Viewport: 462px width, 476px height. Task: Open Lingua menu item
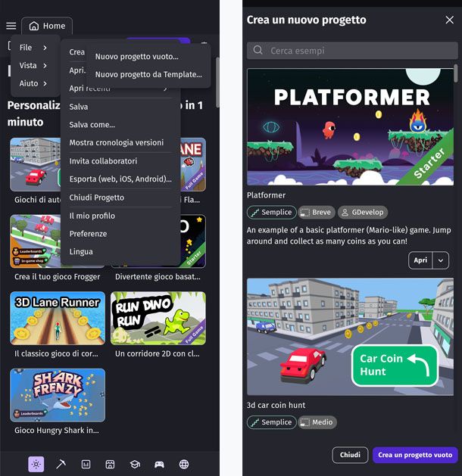(x=120, y=252)
